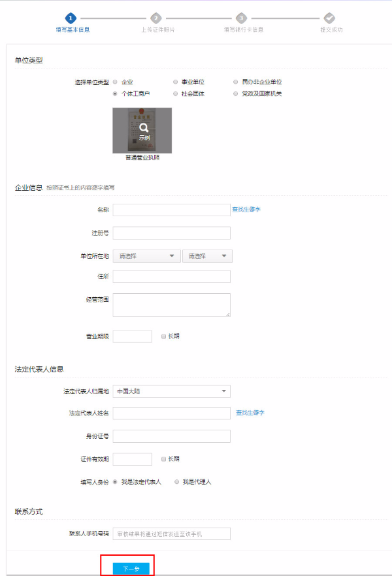Viewport: 392px width, 576px height.
Task: Expand the 法定代表人归属地 dropdown
Action: 171,391
